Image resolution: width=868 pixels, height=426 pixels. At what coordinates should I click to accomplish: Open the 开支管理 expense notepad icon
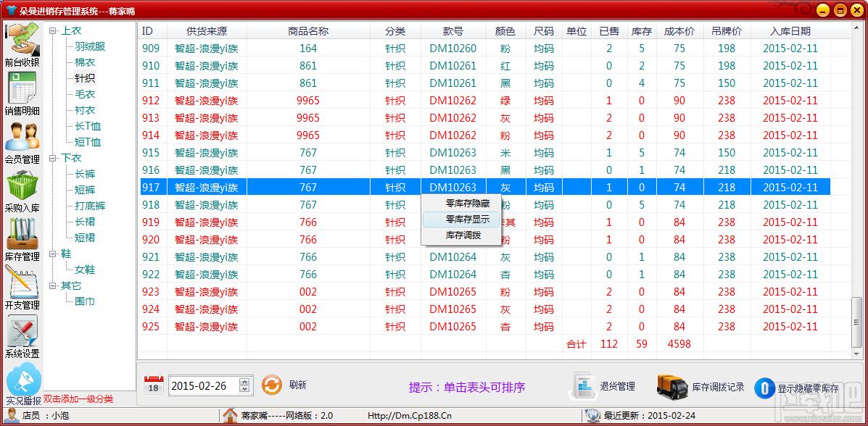(x=22, y=283)
